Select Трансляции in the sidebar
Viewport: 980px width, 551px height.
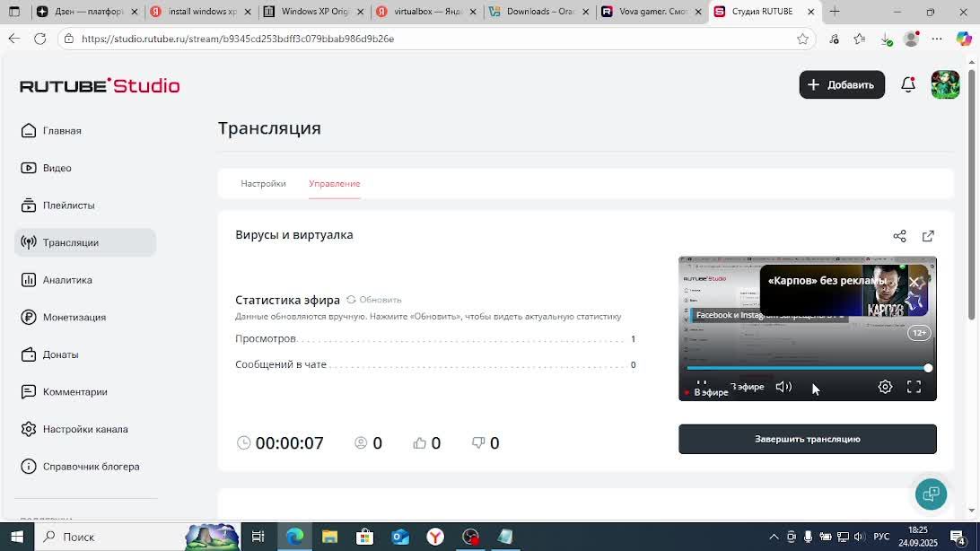85,242
